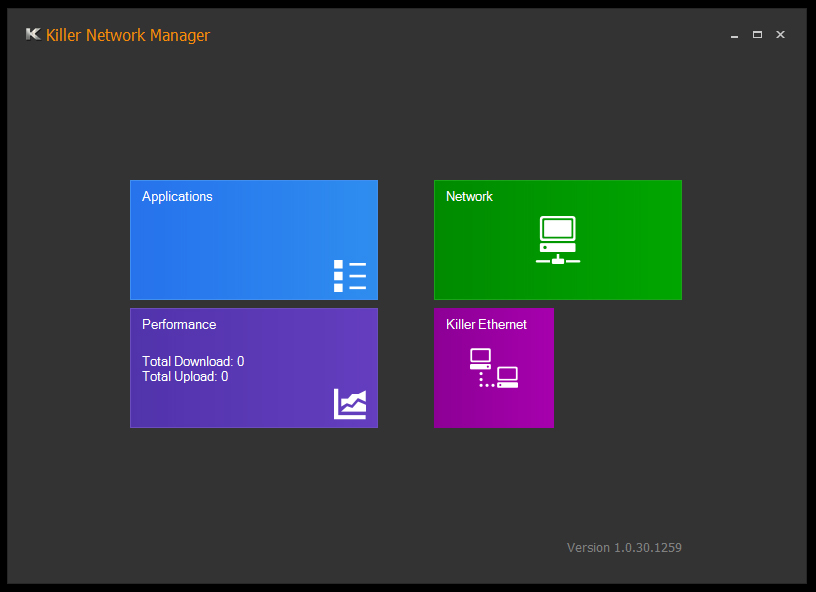Click the Killer K logo in title bar

point(33,35)
